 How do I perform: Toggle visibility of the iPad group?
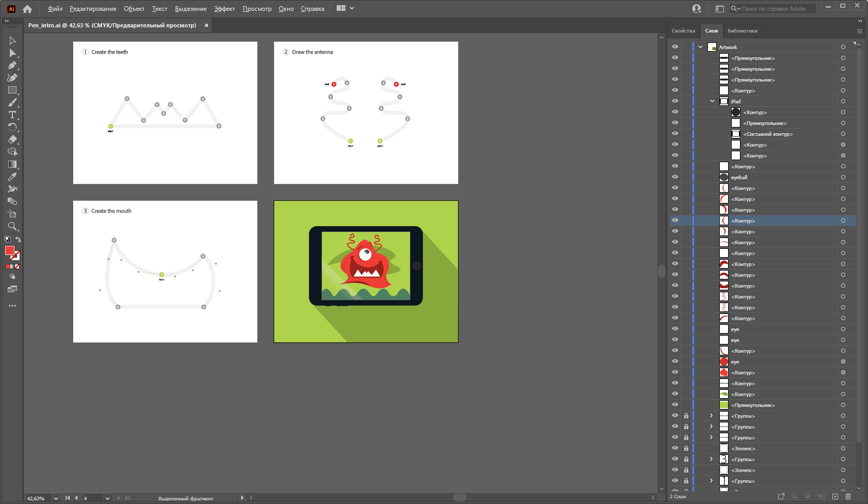tap(675, 101)
